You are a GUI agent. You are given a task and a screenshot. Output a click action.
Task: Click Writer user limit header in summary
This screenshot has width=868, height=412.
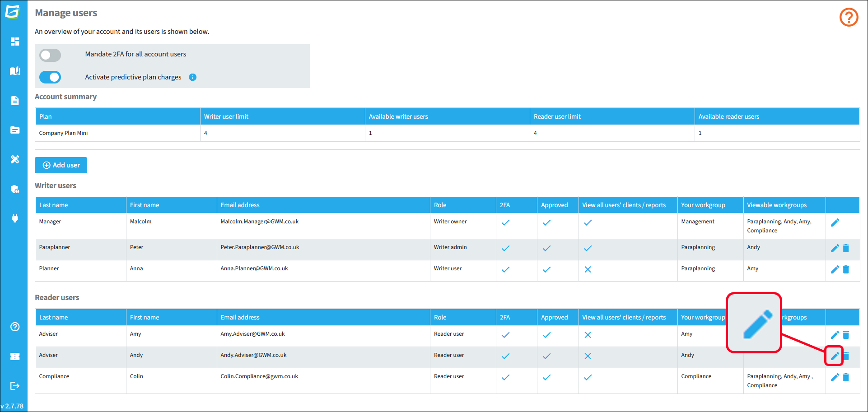pos(283,116)
